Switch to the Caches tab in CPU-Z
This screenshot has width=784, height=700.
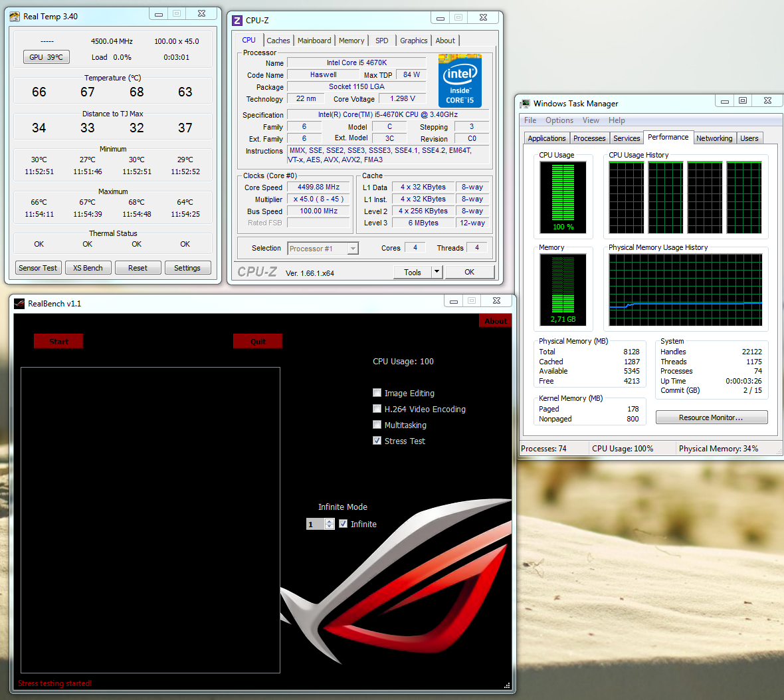click(278, 41)
